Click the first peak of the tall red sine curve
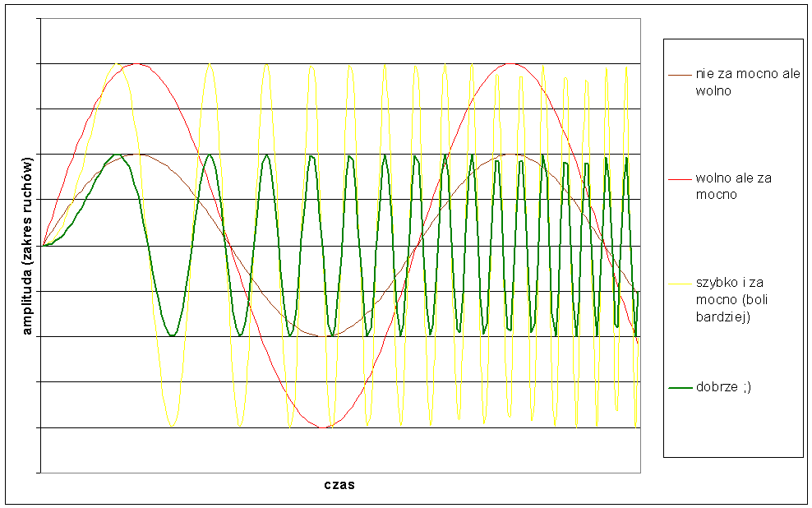 [136, 63]
